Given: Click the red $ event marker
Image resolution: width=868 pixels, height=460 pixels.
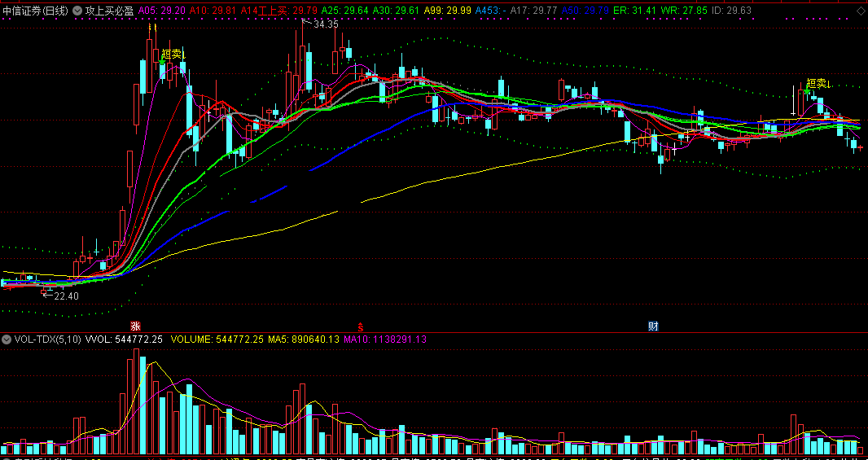Looking at the screenshot, I should click(361, 326).
